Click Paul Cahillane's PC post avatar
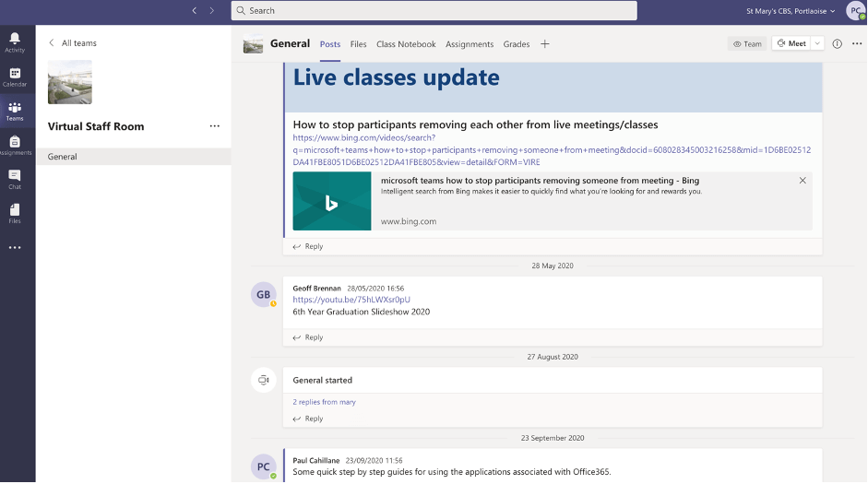The width and height of the screenshot is (868, 484). (264, 466)
